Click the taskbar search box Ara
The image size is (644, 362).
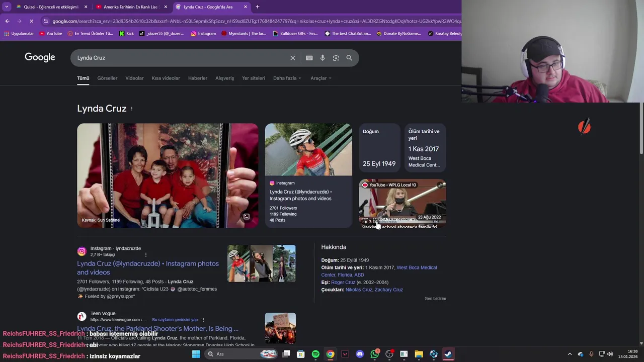(242, 354)
